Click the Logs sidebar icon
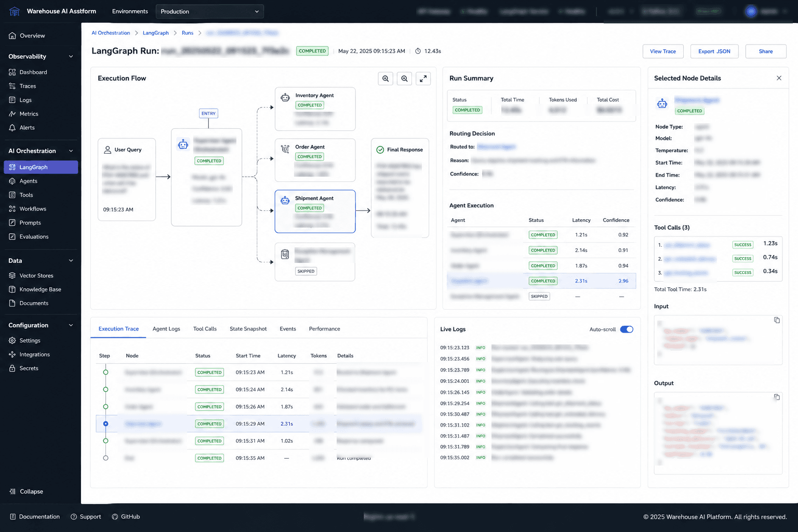 [x=12, y=100]
